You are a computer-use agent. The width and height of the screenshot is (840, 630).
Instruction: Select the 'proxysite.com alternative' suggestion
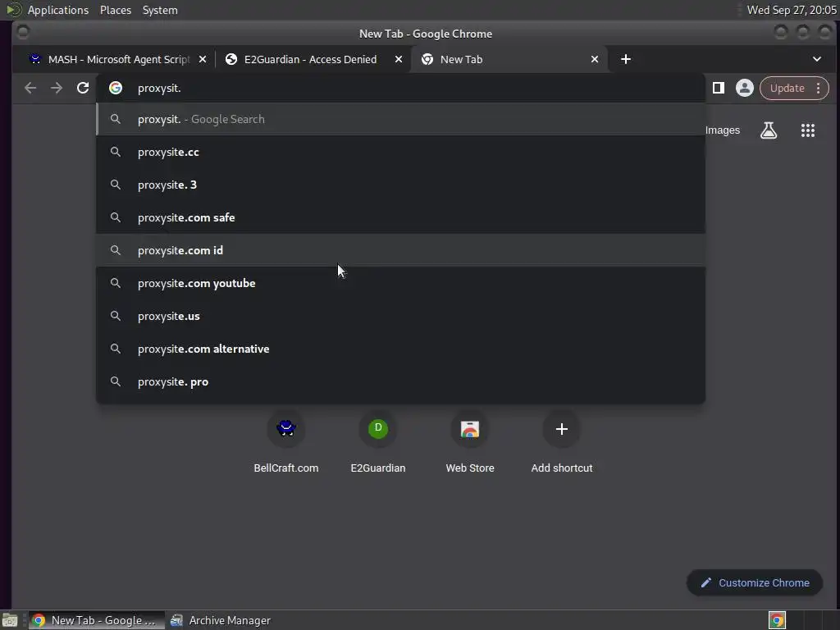coord(400,349)
